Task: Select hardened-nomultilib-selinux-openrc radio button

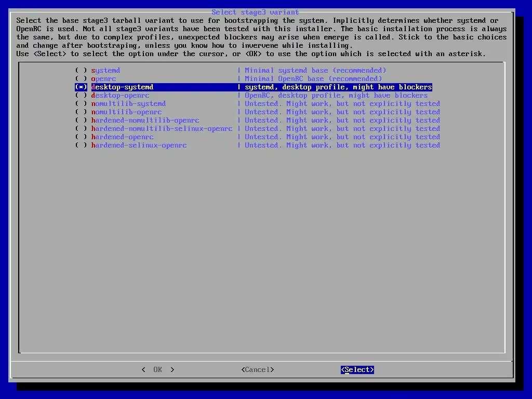Action: (81, 129)
